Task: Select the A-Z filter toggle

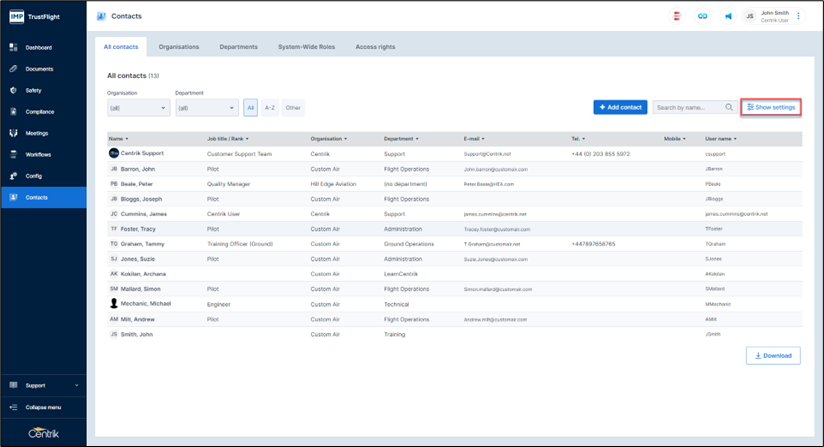Action: tap(269, 108)
